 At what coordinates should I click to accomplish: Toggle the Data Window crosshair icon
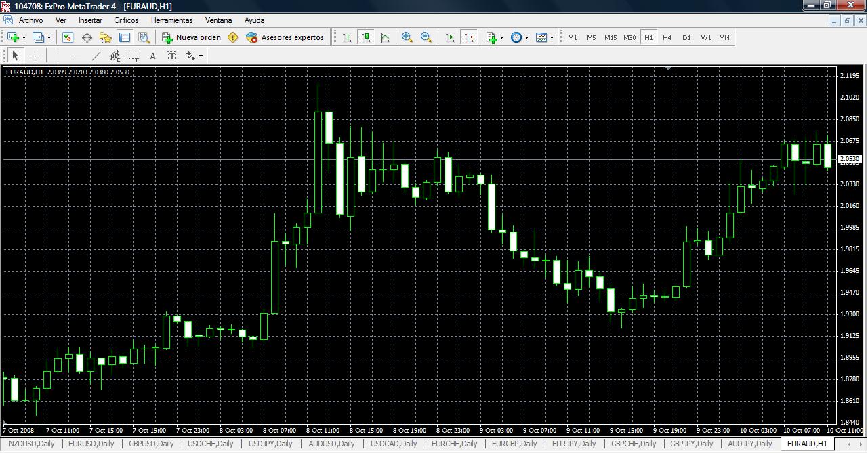(87, 37)
